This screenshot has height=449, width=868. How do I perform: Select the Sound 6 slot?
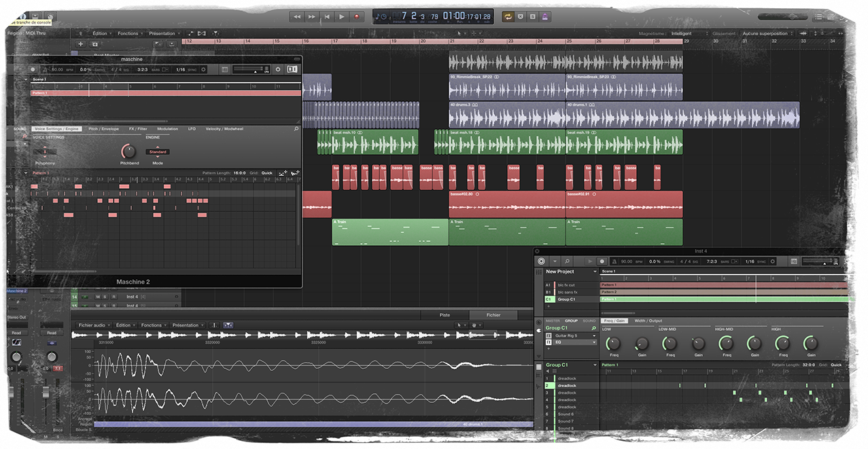click(x=571, y=414)
